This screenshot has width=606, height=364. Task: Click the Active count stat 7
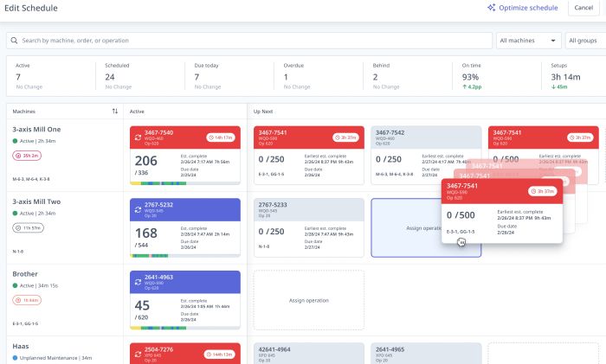pyautogui.click(x=18, y=77)
